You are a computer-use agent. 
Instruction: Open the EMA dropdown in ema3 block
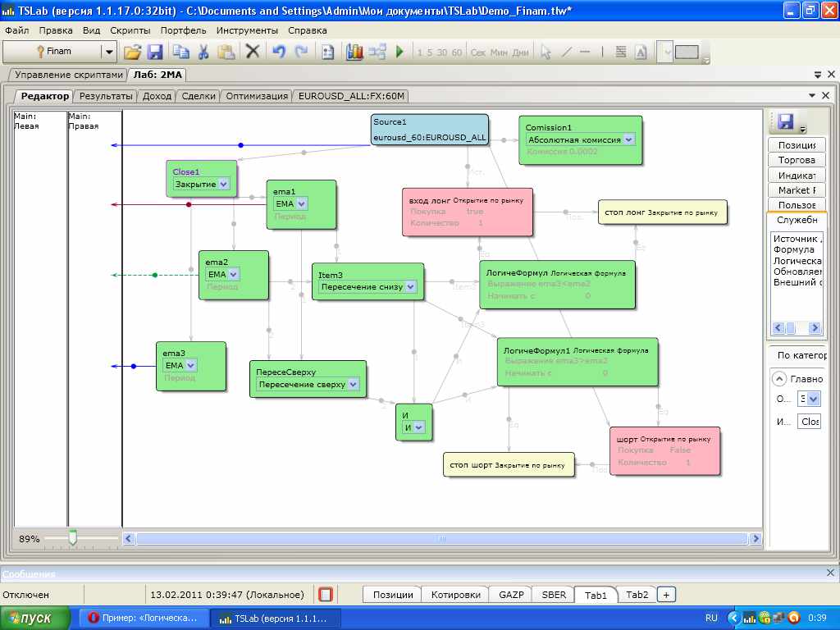click(x=190, y=365)
